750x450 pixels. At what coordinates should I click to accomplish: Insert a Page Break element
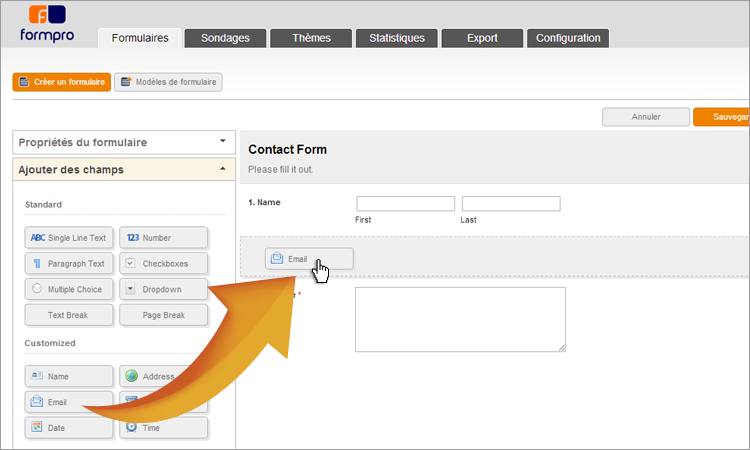[x=163, y=315]
